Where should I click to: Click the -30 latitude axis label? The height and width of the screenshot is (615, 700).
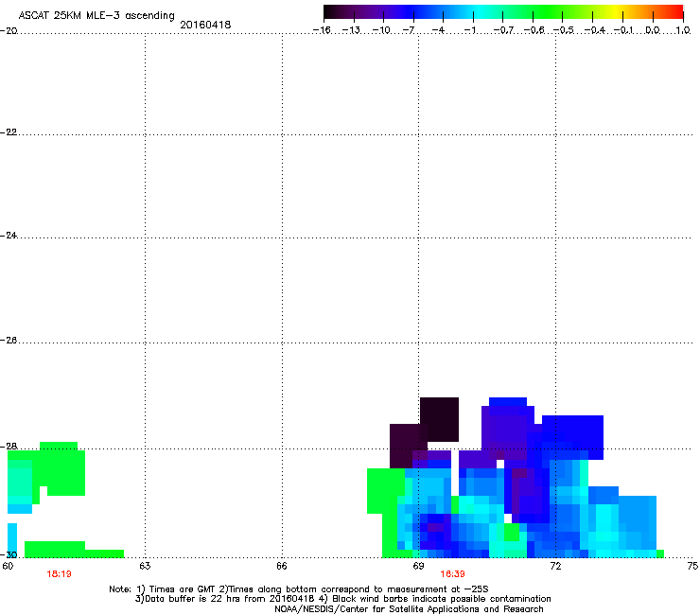click(x=9, y=555)
